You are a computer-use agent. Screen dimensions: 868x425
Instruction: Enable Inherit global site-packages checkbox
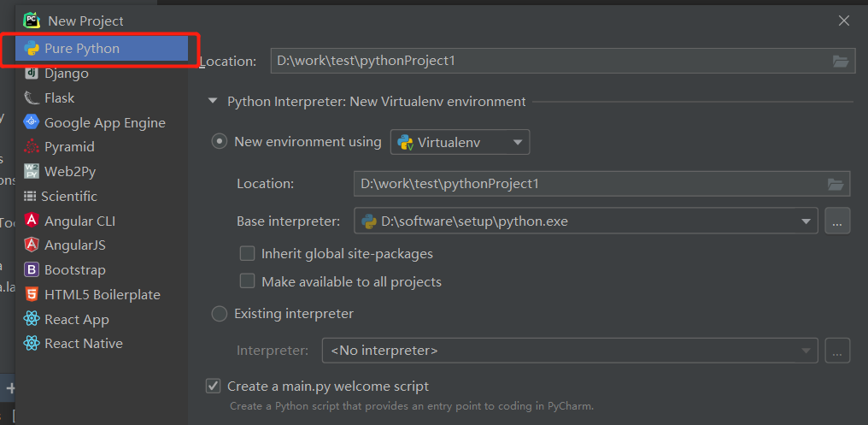click(248, 254)
